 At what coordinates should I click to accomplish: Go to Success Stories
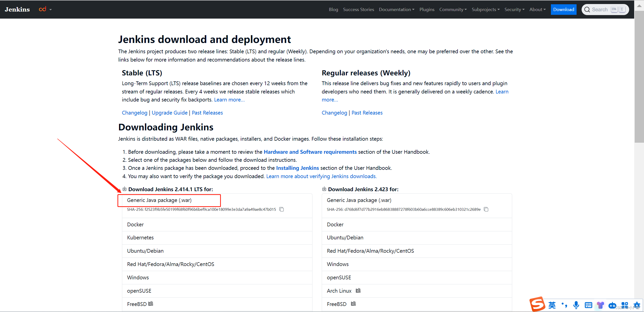358,10
